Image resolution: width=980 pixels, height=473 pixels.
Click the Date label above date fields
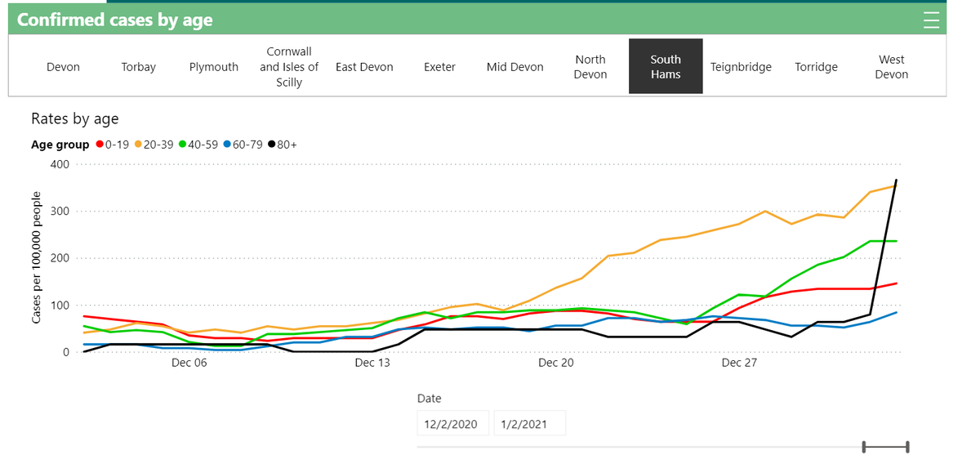[429, 399]
